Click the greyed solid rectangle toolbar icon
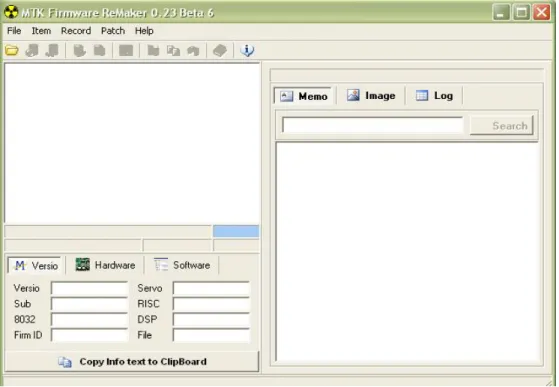 pyautogui.click(x=126, y=51)
